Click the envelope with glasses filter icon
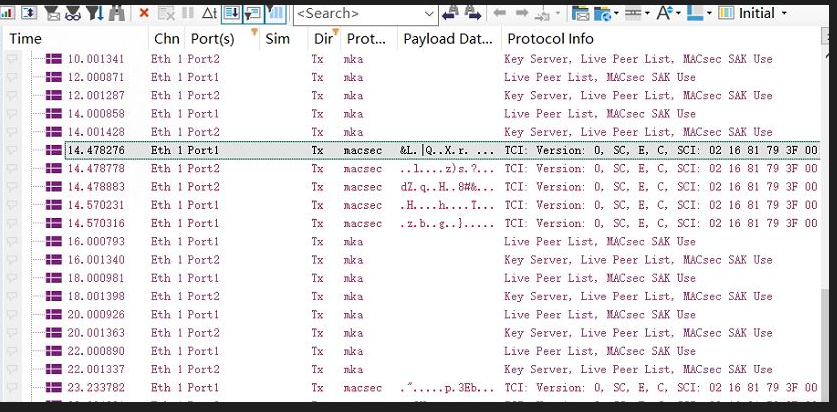The image size is (837, 412). click(x=72, y=13)
